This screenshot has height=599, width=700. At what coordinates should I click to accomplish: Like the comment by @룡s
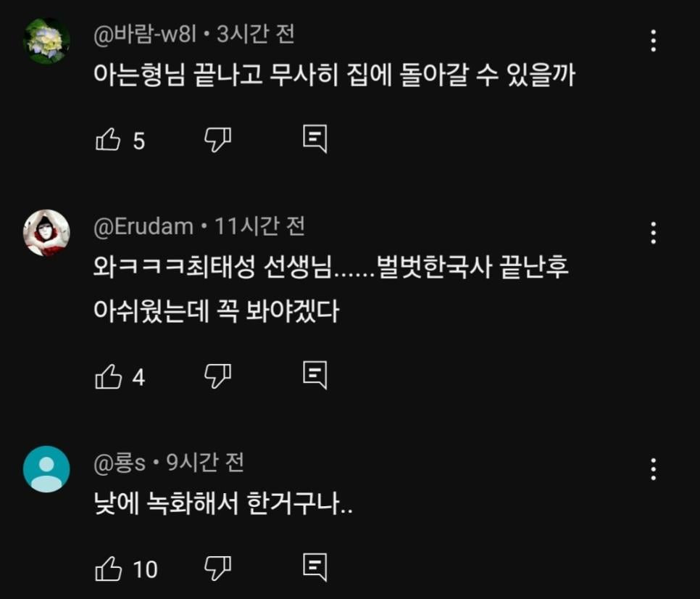pyautogui.click(x=108, y=569)
